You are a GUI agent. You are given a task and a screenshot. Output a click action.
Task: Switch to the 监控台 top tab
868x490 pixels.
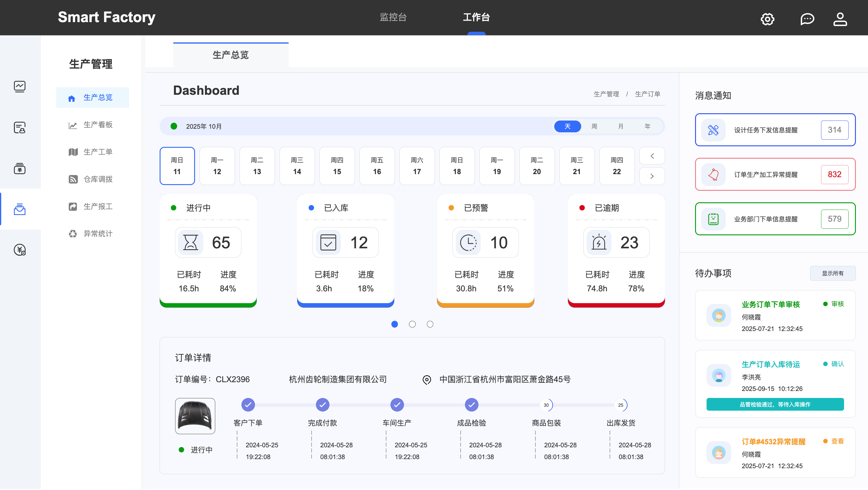pyautogui.click(x=393, y=17)
